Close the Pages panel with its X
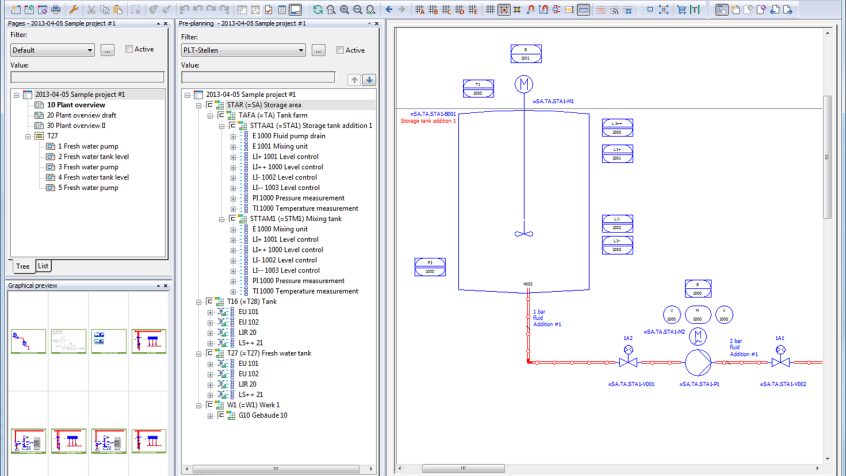 [166, 24]
